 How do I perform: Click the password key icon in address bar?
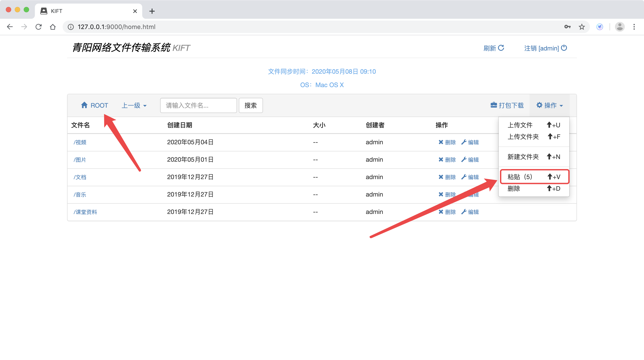pyautogui.click(x=567, y=27)
